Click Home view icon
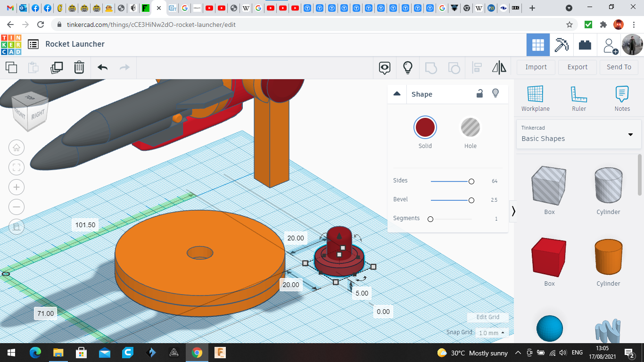 (17, 148)
